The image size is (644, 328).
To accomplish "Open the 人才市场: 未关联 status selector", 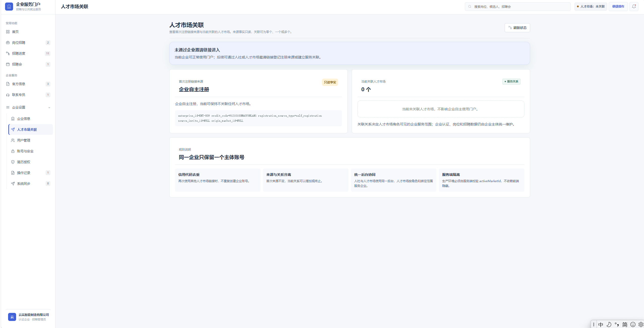I will click(591, 7).
